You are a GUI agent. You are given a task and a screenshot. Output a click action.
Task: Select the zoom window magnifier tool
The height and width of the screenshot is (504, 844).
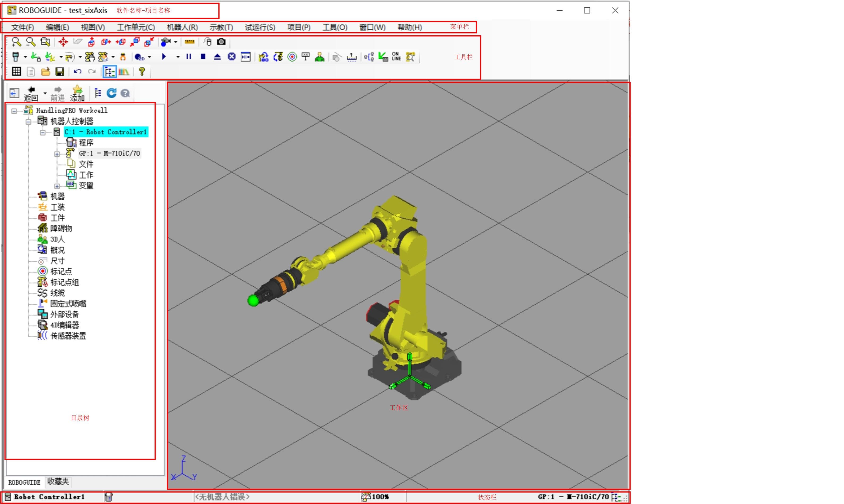[x=45, y=42]
